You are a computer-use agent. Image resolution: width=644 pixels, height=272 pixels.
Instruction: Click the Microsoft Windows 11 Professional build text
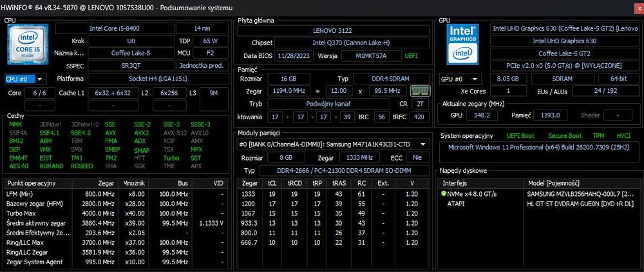538,147
